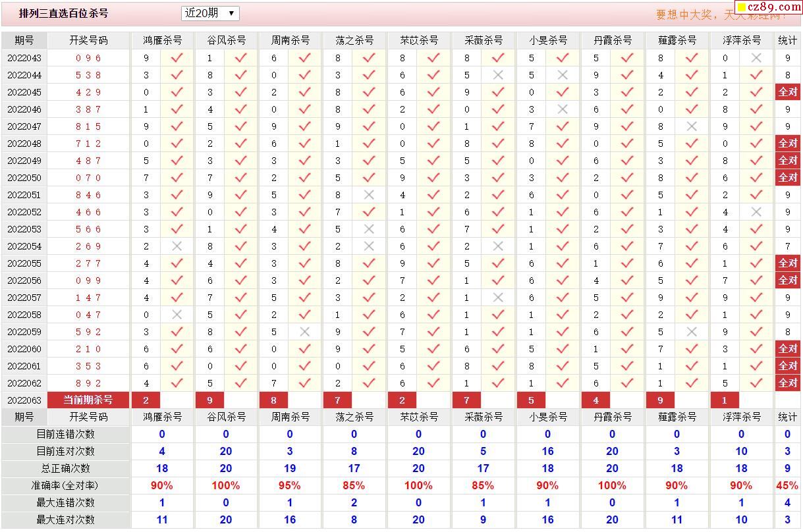Click the 目前连对次数 row label

pos(65,451)
